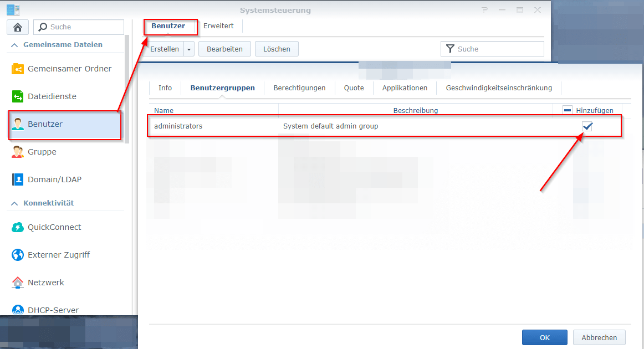Toggle the Hinzufügen column header checkbox
The width and height of the screenshot is (644, 349).
568,110
